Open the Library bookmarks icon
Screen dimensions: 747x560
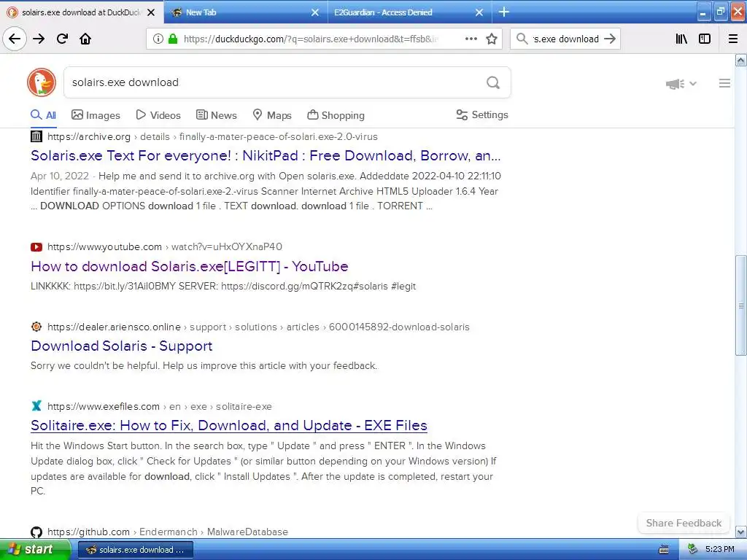click(x=681, y=39)
